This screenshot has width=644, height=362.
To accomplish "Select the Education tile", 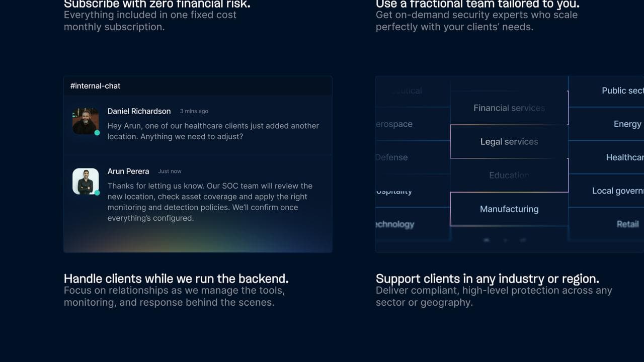I will [509, 175].
